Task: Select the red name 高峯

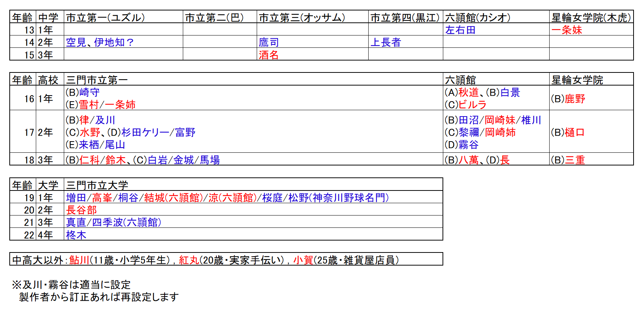Action: [102, 198]
